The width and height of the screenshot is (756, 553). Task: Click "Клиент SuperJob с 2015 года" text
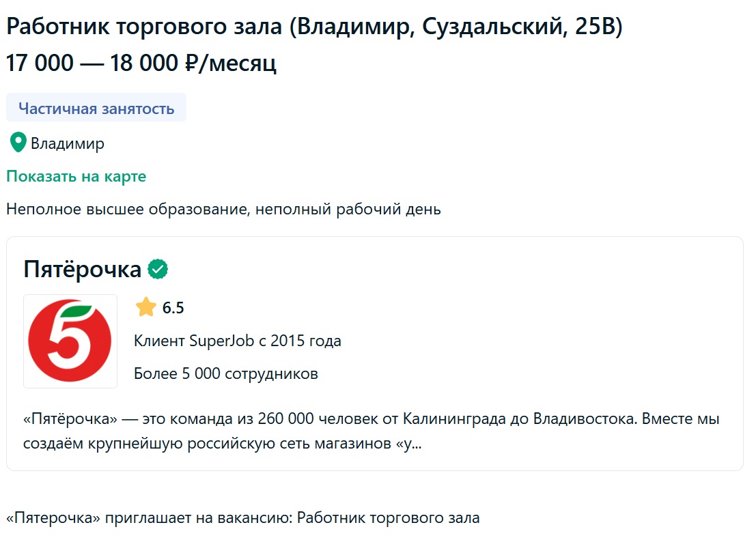(238, 341)
